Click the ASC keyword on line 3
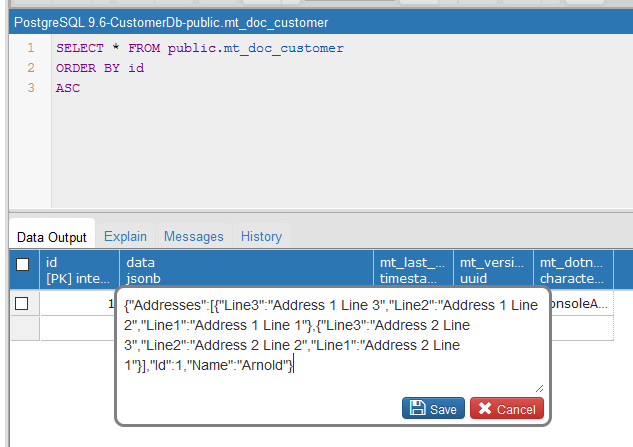 click(x=68, y=88)
